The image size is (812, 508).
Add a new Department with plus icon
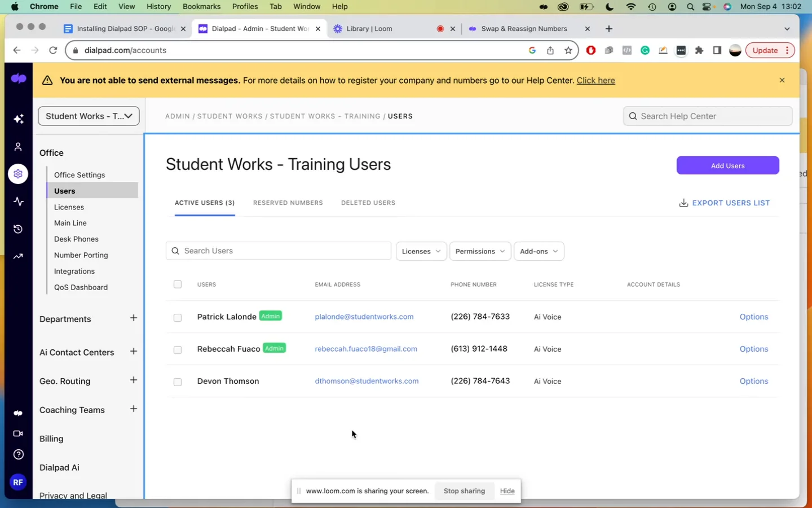point(134,318)
